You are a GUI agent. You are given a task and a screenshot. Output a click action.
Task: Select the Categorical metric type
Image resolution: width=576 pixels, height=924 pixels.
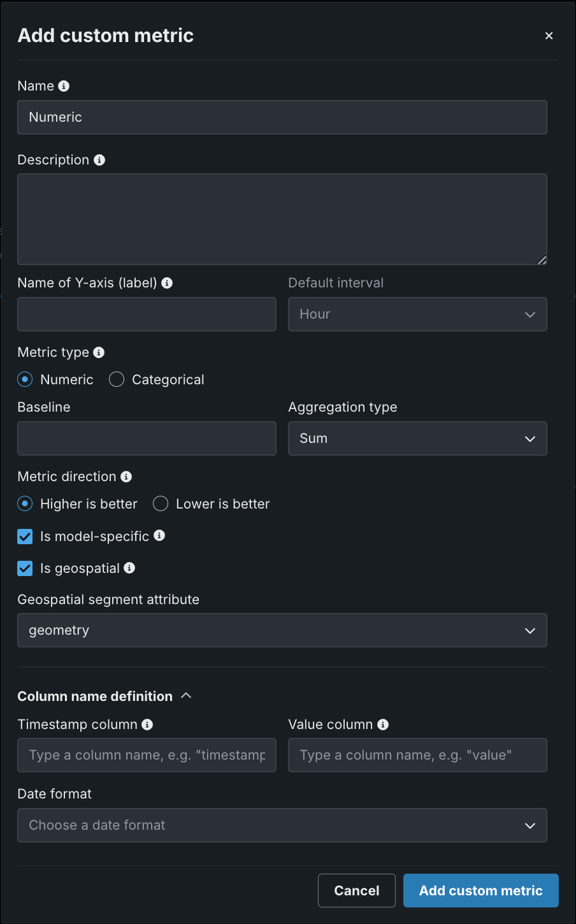point(117,380)
